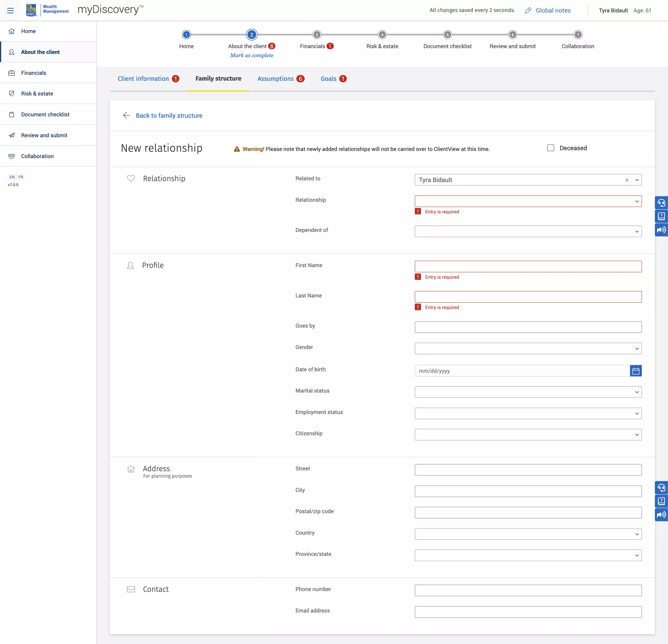This screenshot has width=668, height=644.
Task: Click into the Goes by field
Action: tap(528, 327)
